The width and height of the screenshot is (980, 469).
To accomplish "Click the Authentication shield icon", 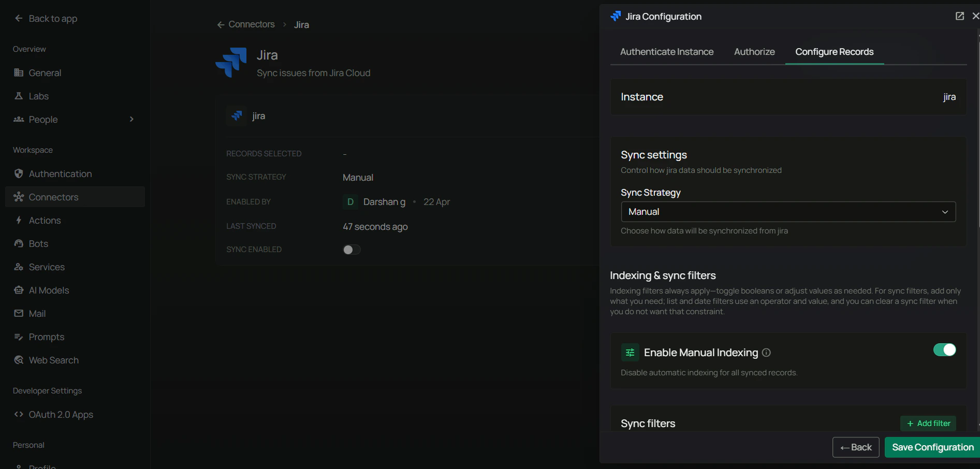I will (19, 173).
